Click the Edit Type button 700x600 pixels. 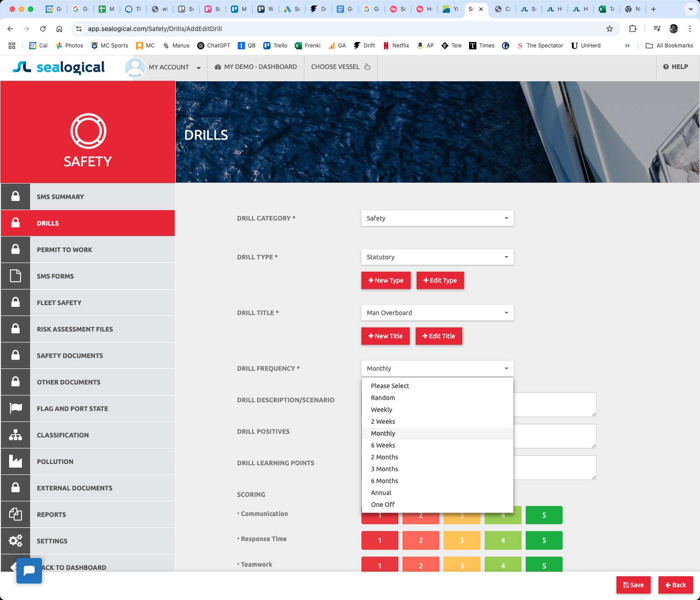(x=440, y=280)
